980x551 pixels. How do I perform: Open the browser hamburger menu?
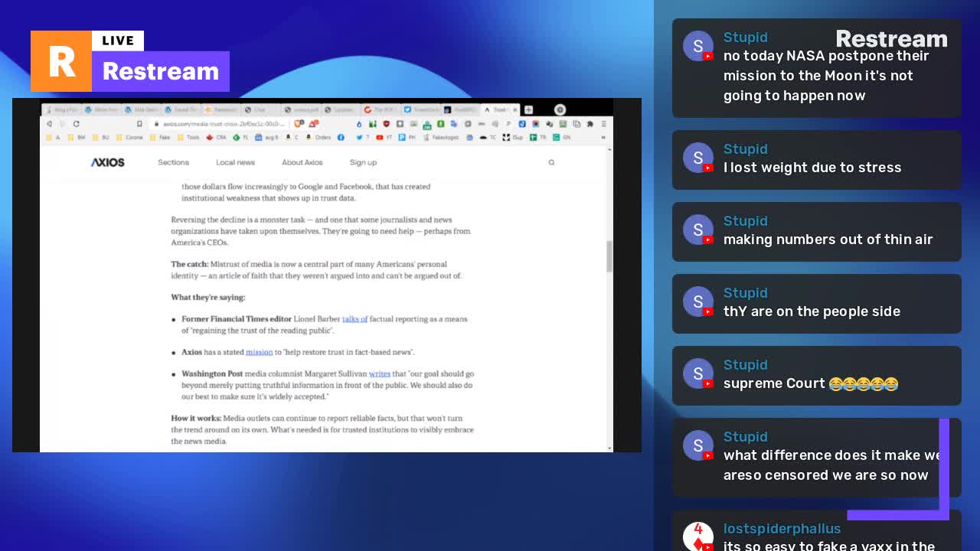click(x=603, y=124)
